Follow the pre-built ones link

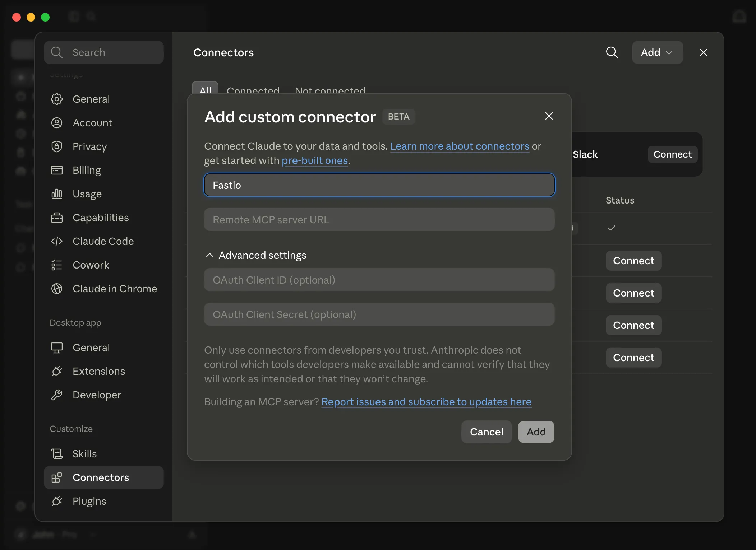click(314, 160)
